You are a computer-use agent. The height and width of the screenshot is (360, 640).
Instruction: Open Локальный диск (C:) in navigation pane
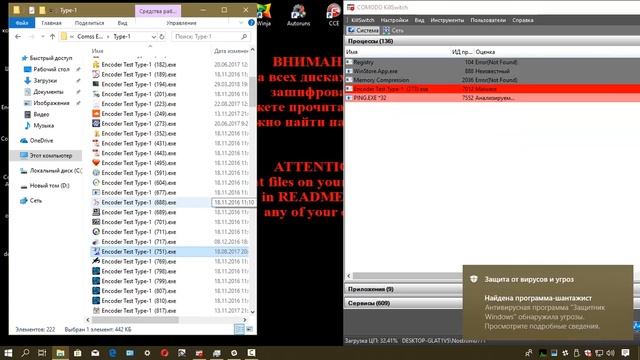click(56, 171)
